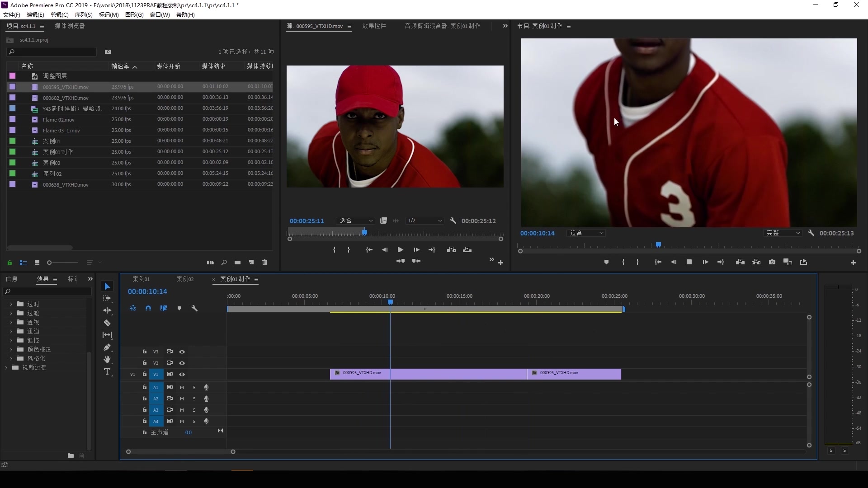This screenshot has width=868, height=488.
Task: Select Flame 02.mov in project bin
Action: point(59,120)
